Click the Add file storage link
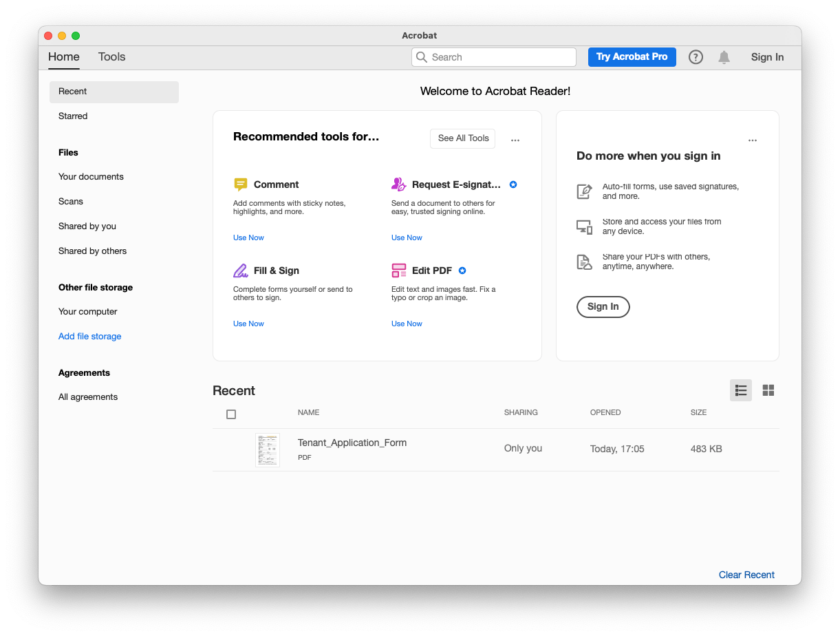The width and height of the screenshot is (840, 636). 90,337
